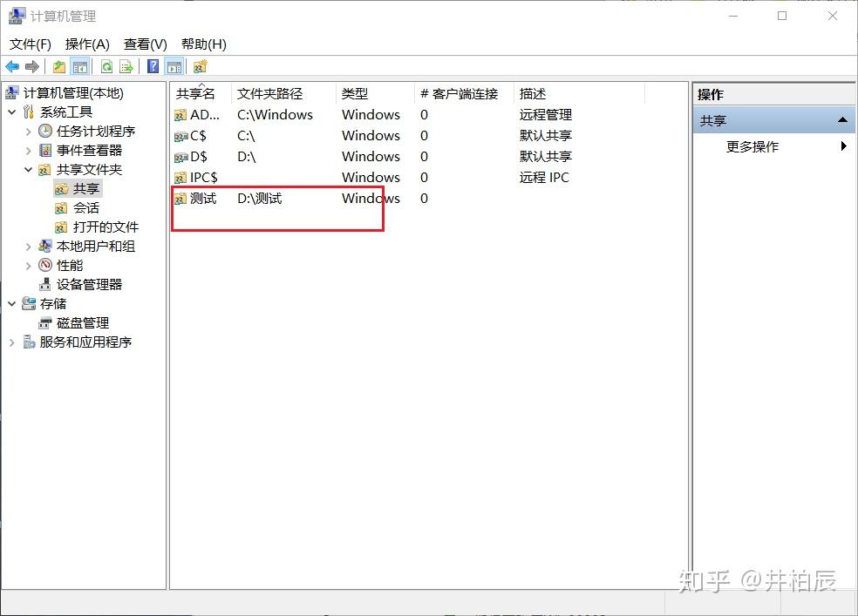Viewport: 858px width, 616px height.
Task: Click the 服务和应用程序 icon
Action: click(x=29, y=342)
